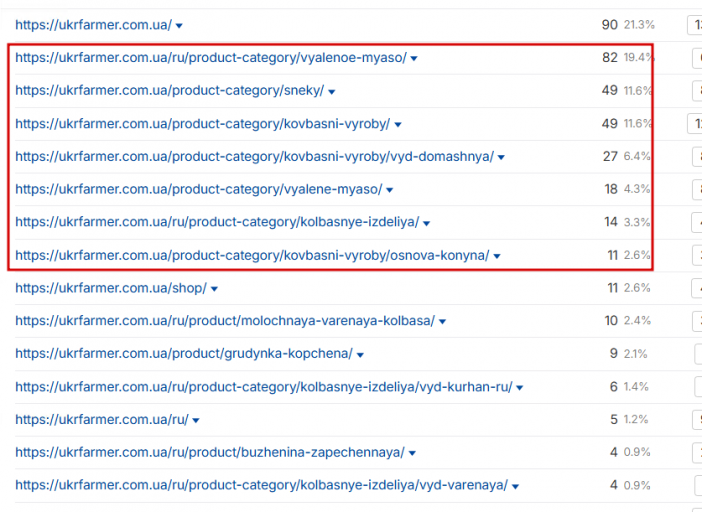Image resolution: width=702 pixels, height=512 pixels.
Task: Select the 1.4% share value
Action: 636,387
